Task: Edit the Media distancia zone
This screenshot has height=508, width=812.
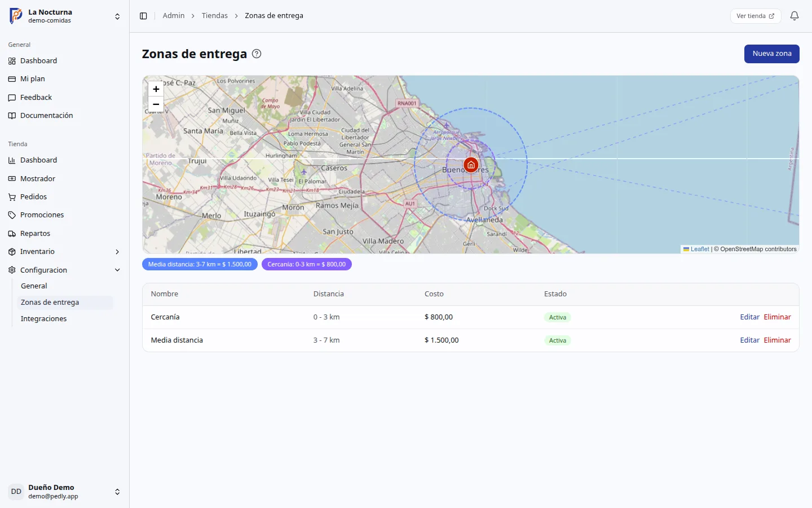Action: (x=749, y=340)
